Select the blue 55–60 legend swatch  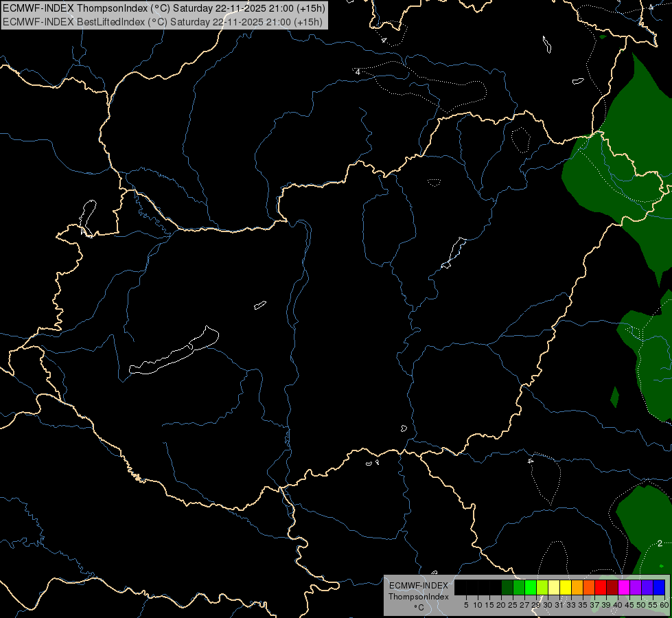coord(659,587)
